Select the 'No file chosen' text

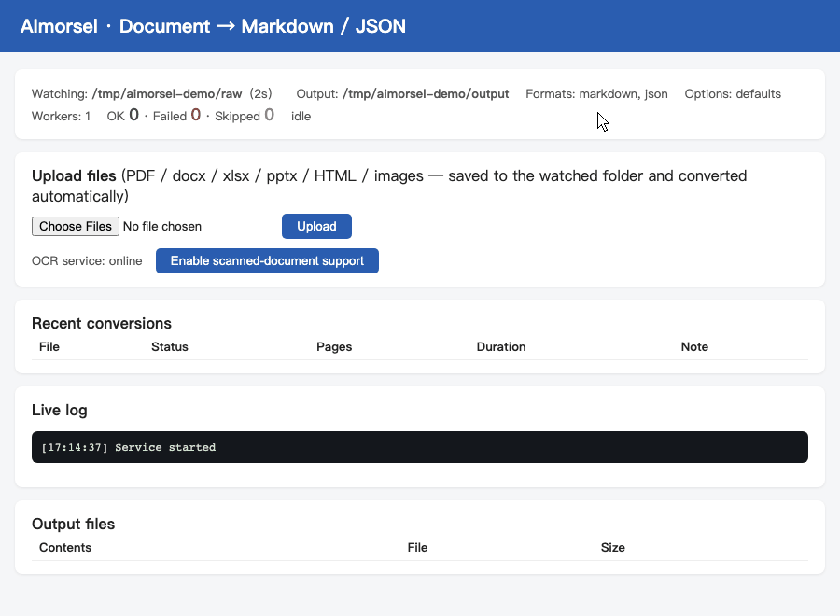[x=162, y=227]
